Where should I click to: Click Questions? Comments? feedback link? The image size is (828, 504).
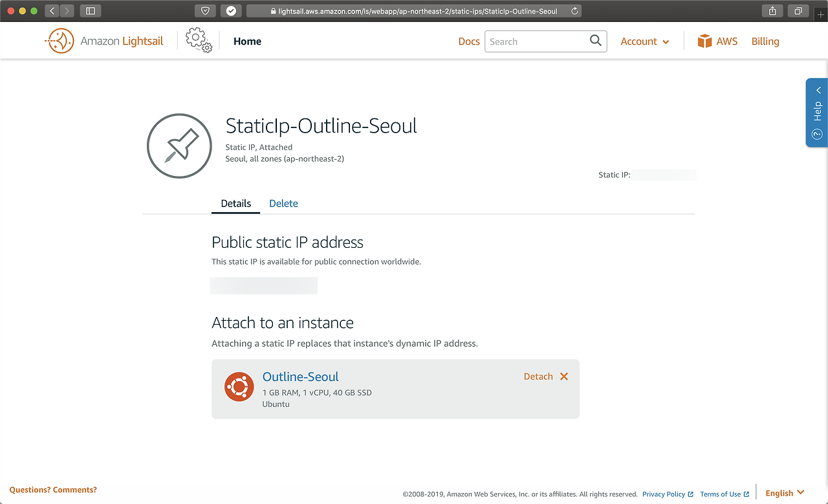coord(53,490)
